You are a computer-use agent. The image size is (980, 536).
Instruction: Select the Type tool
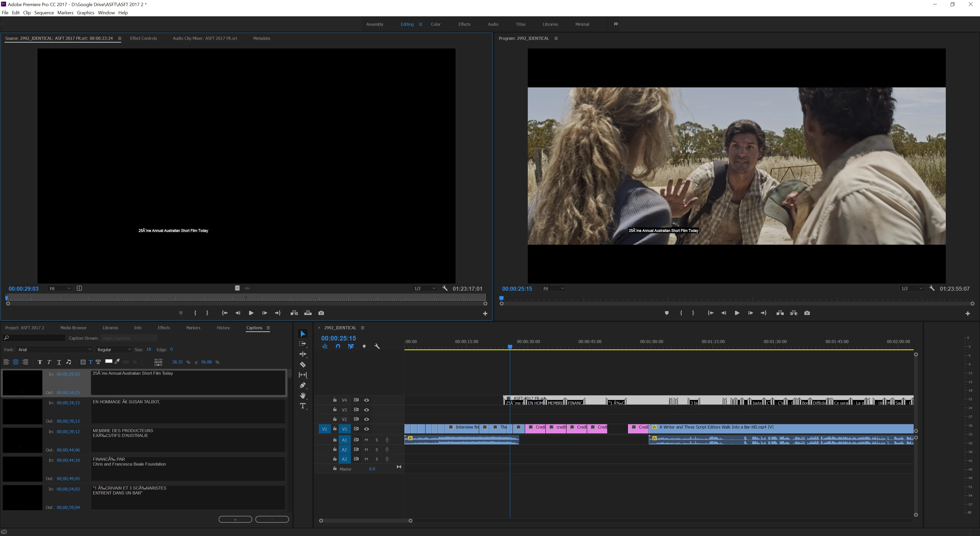pyautogui.click(x=303, y=406)
